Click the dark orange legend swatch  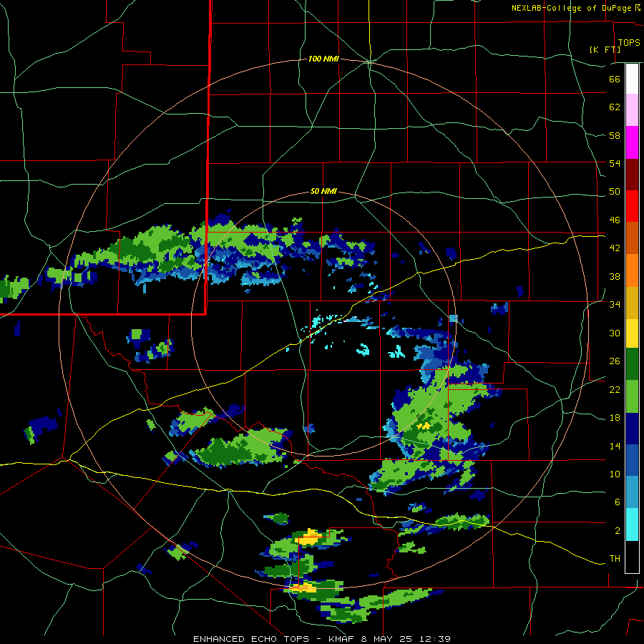632,238
